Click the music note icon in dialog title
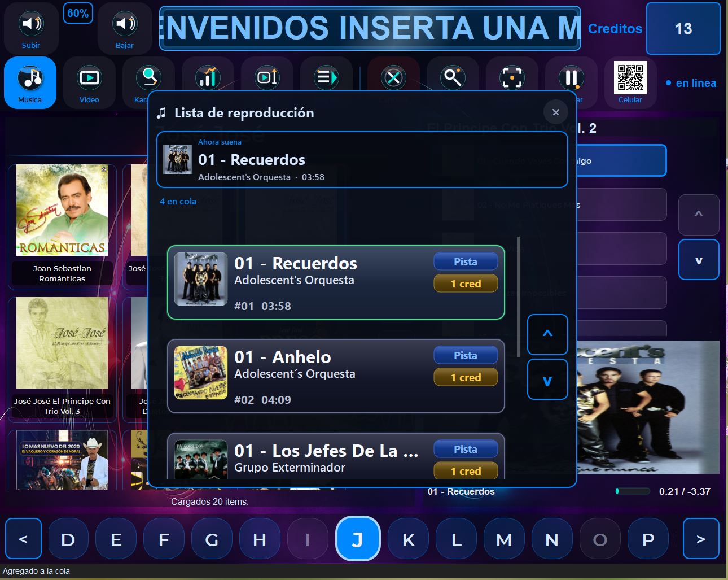The width and height of the screenshot is (728, 580). (162, 113)
